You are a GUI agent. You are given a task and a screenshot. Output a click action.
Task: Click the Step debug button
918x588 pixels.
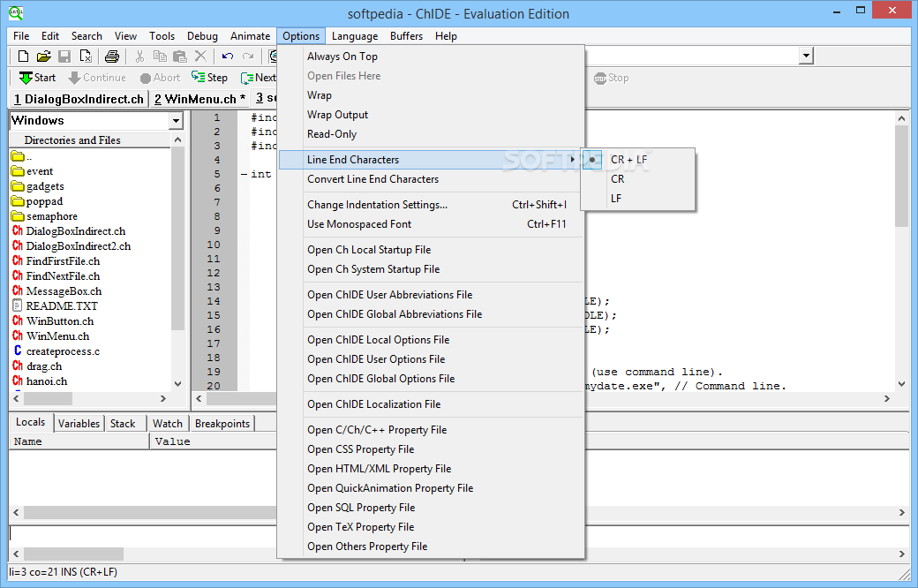click(x=209, y=78)
